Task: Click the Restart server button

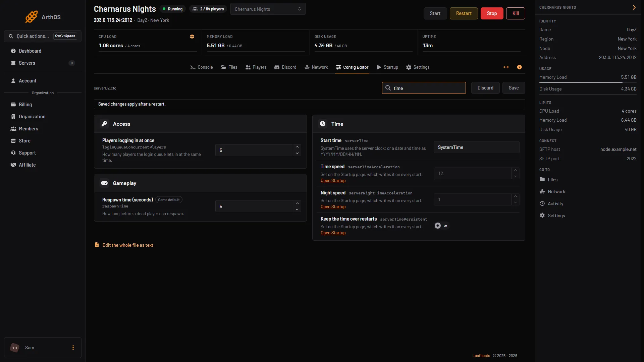Action: coord(464,13)
